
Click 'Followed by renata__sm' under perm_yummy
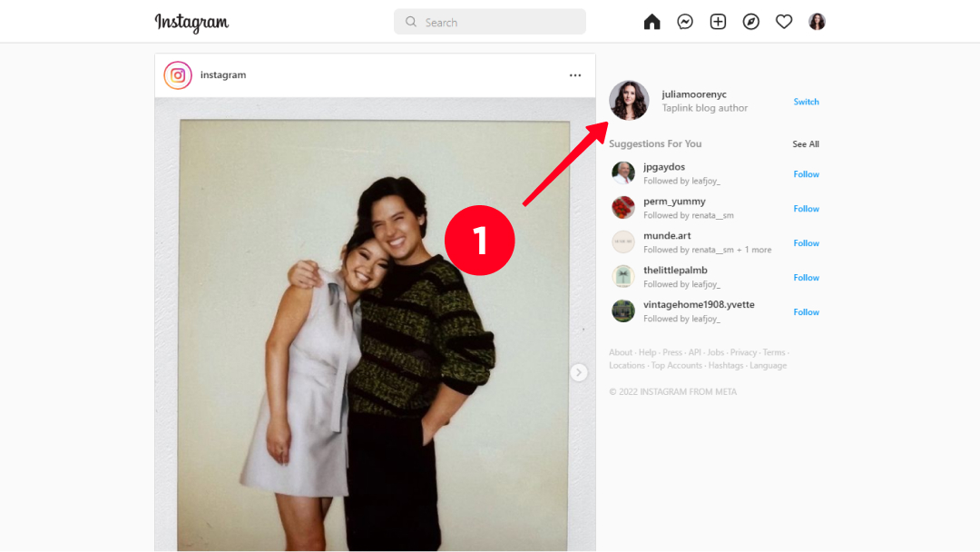[689, 215]
